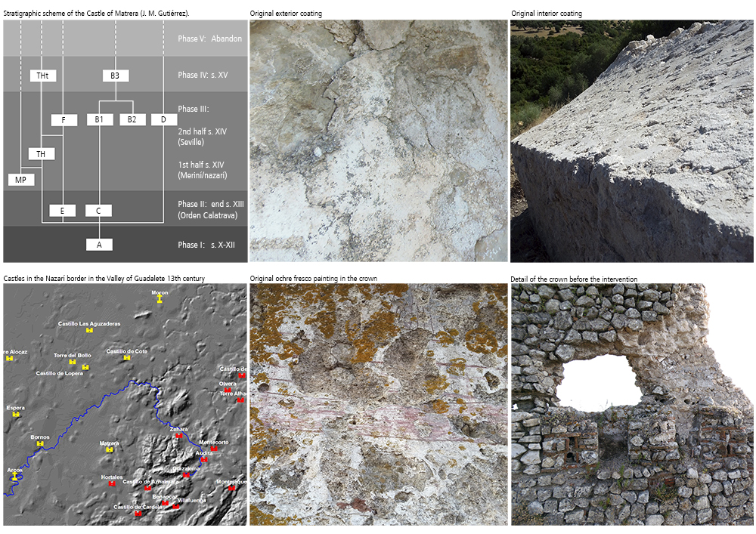This screenshot has width=756, height=534.
Task: Open the ochre fresco painting photograph
Action: [379, 405]
